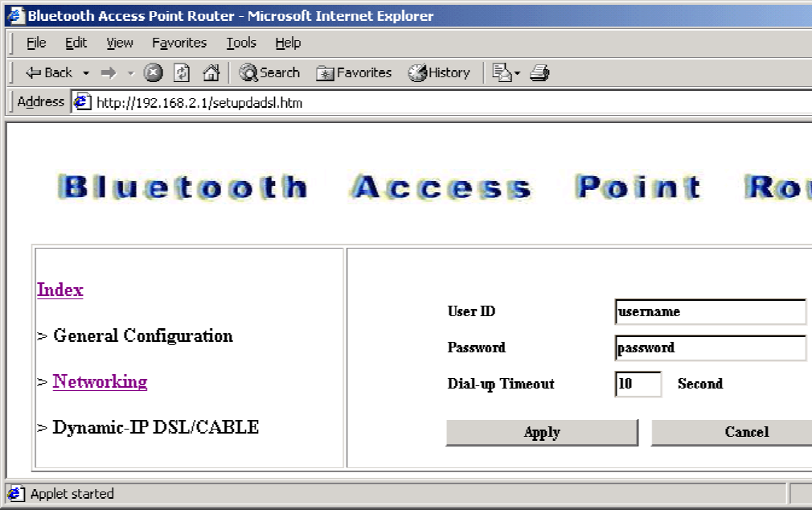Follow the Networking link
812x510 pixels.
pos(100,382)
